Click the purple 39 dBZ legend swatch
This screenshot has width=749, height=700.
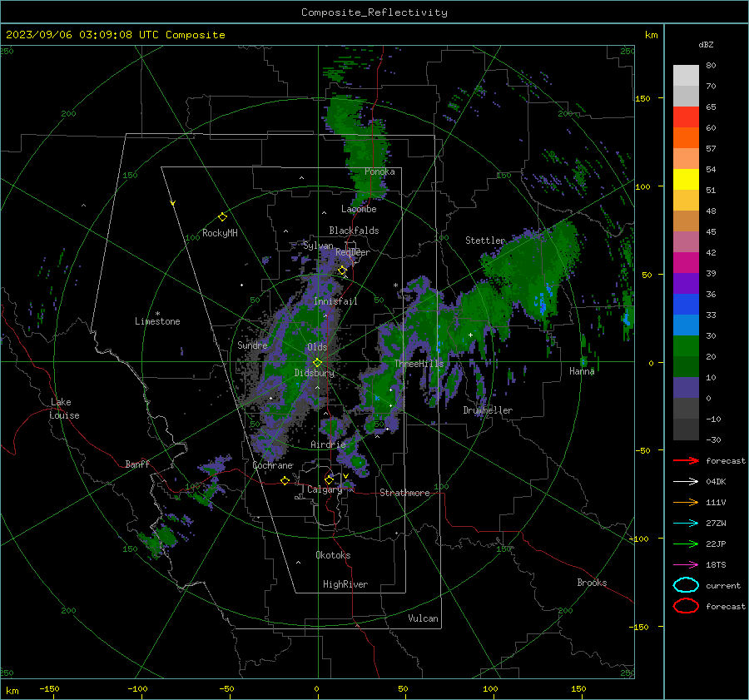[x=686, y=283]
